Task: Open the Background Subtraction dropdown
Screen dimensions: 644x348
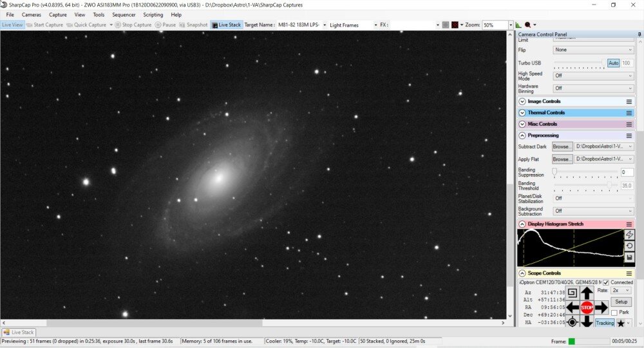Action: [594, 211]
